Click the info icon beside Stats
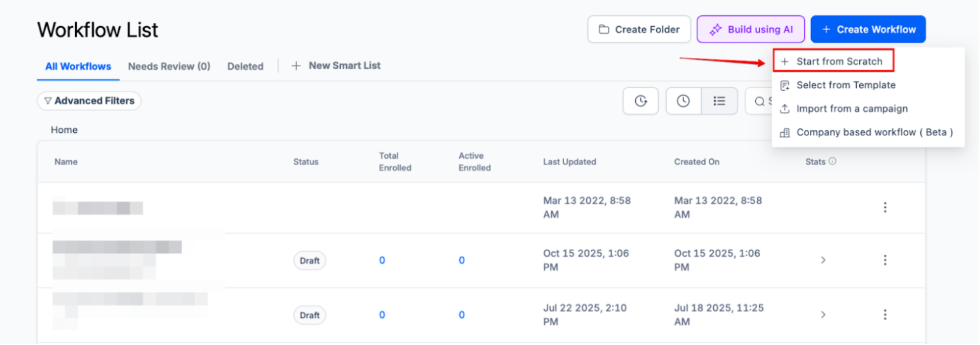Viewport: 980px width, 345px height. [x=833, y=161]
